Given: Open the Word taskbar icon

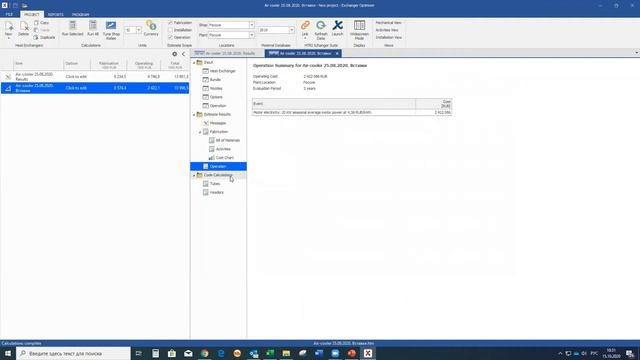Looking at the screenshot, I should [319, 353].
